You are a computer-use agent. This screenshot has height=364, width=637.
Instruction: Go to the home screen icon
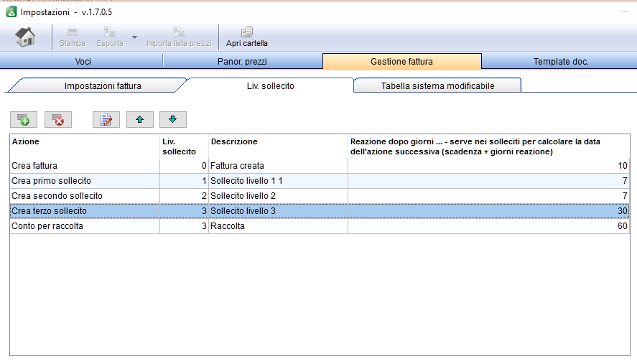pyautogui.click(x=25, y=37)
